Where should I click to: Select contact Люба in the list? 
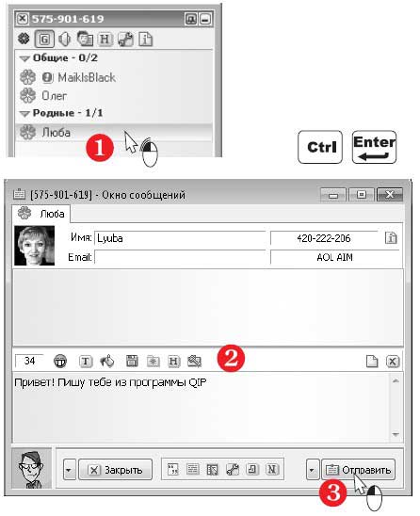point(114,132)
